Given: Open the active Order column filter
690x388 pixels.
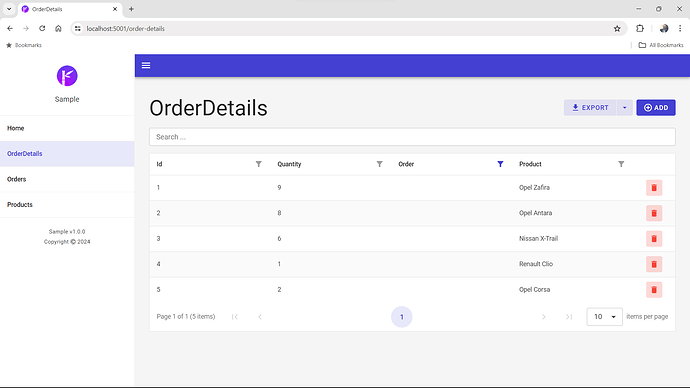Looking at the screenshot, I should 500,164.
